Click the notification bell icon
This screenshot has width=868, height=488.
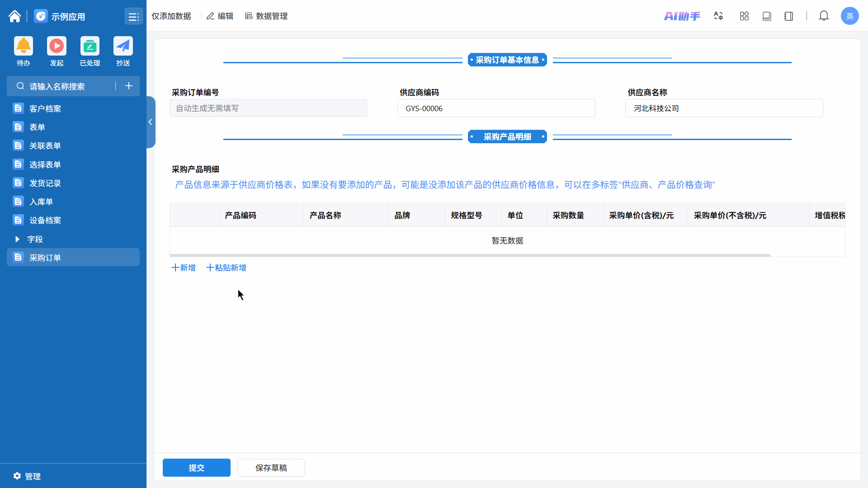(824, 16)
